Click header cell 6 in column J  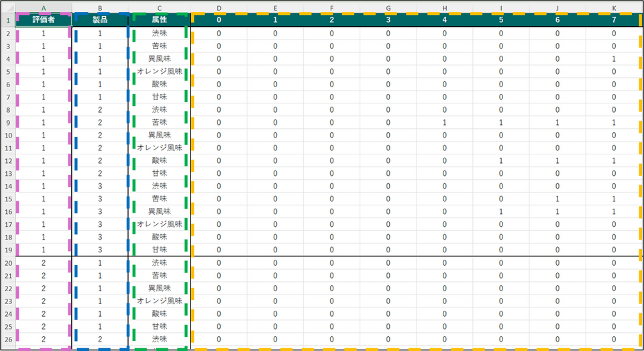[557, 19]
